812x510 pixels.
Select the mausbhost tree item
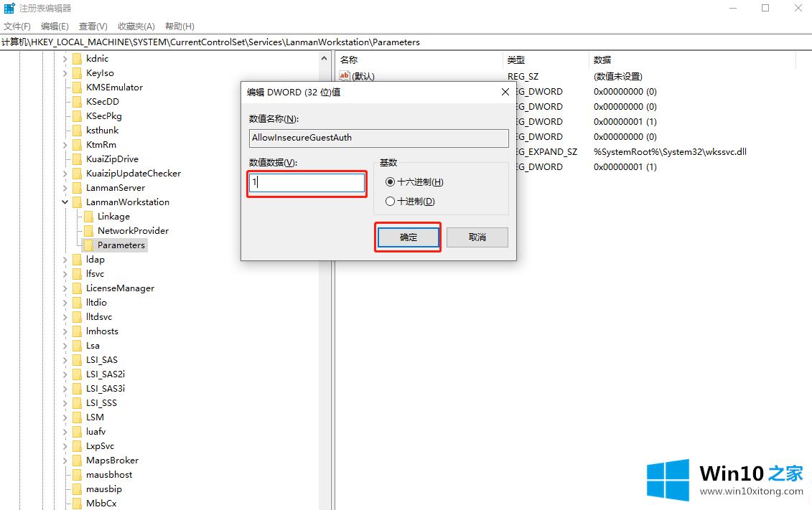pyautogui.click(x=109, y=475)
